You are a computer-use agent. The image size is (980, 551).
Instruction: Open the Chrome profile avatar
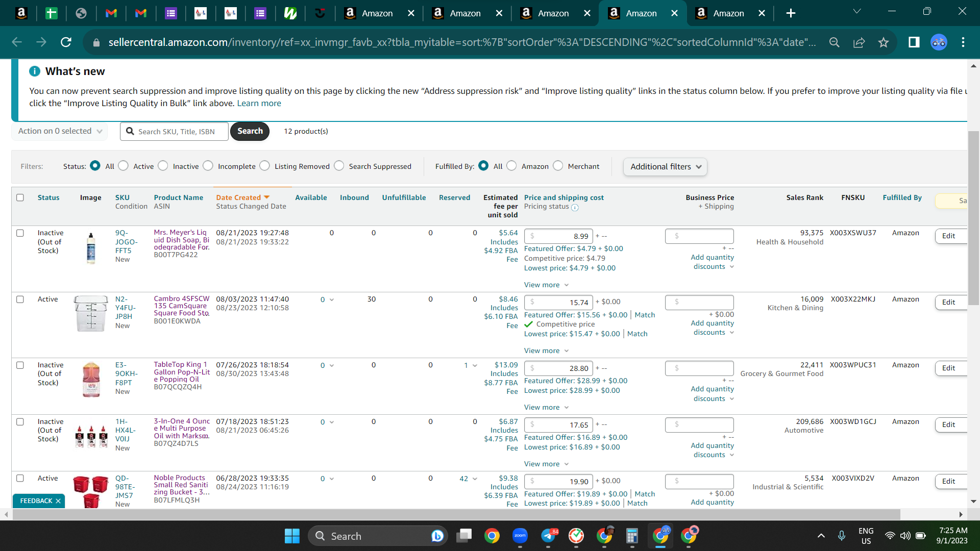(939, 42)
